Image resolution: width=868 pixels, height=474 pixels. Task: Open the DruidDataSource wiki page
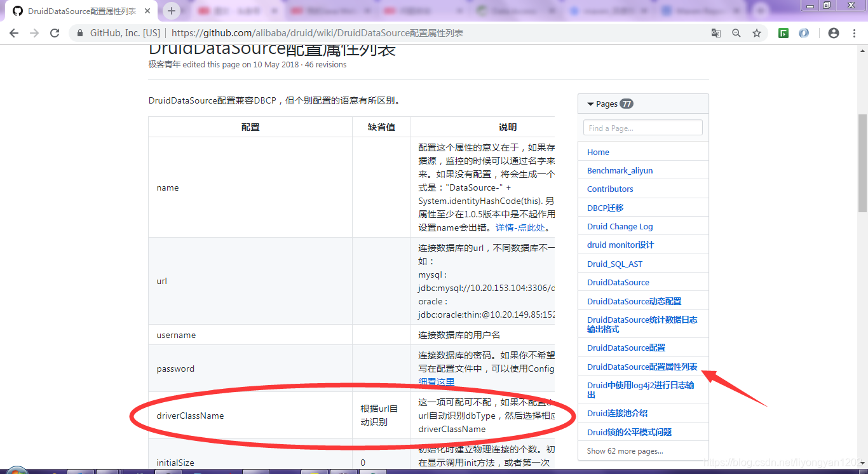[618, 282]
